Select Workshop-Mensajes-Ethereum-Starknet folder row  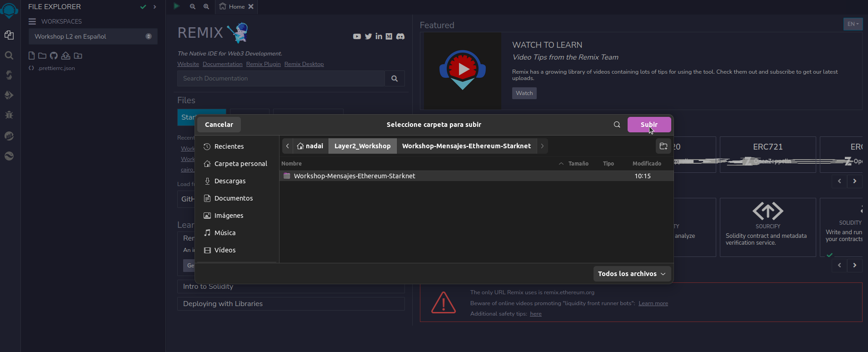tap(476, 176)
